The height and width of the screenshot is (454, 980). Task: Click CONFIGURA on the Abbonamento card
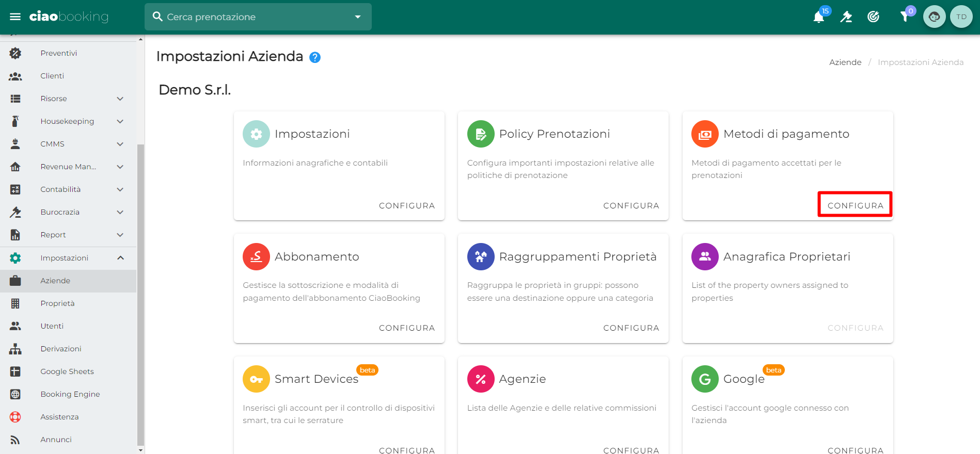coord(407,328)
